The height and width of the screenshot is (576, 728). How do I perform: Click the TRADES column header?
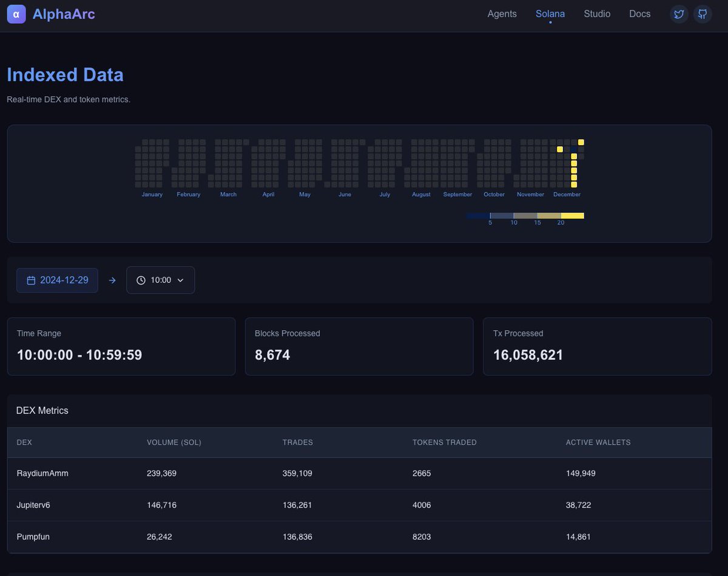298,442
